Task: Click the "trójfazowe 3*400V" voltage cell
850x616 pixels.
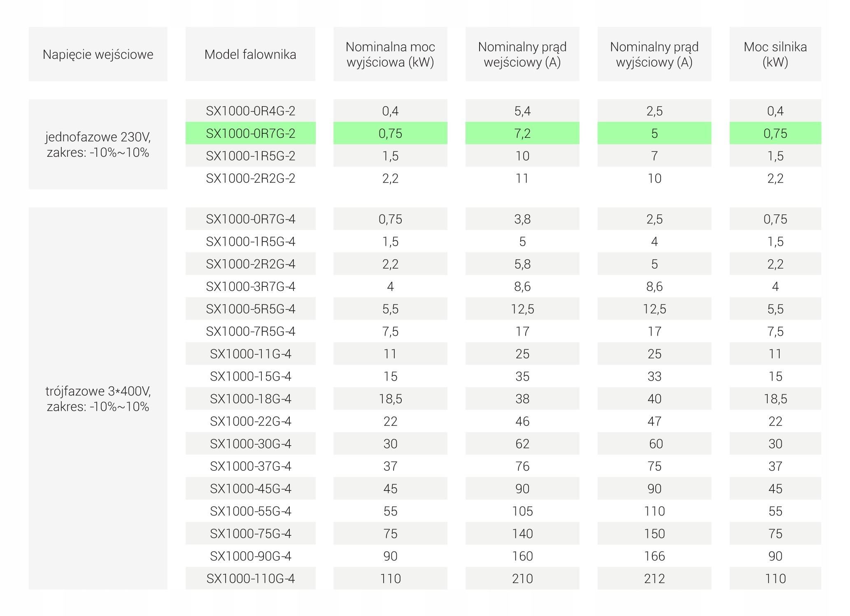Action: tap(98, 398)
